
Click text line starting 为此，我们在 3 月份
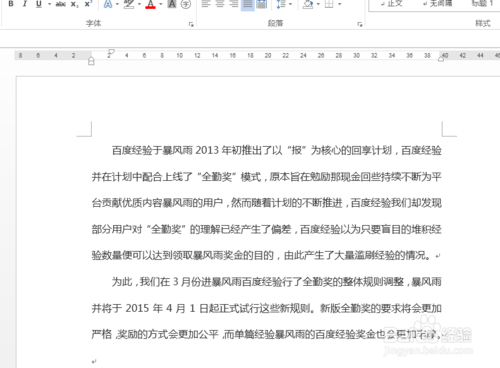click(x=277, y=282)
